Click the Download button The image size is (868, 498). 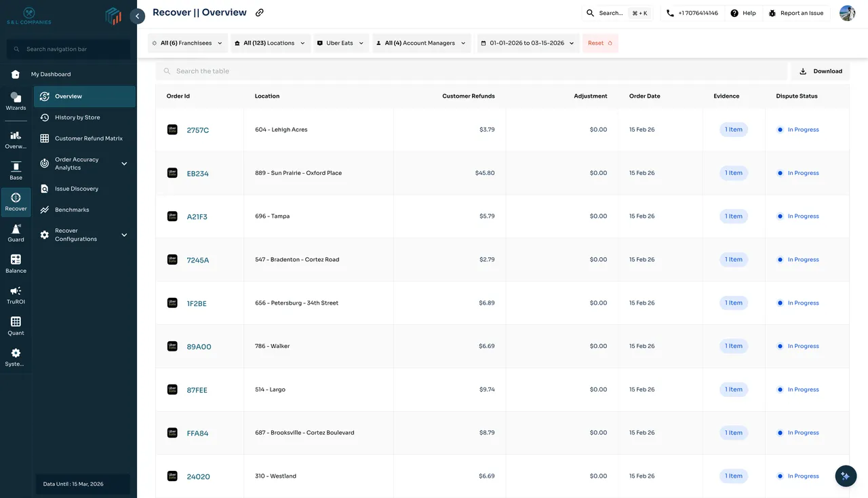pos(821,71)
